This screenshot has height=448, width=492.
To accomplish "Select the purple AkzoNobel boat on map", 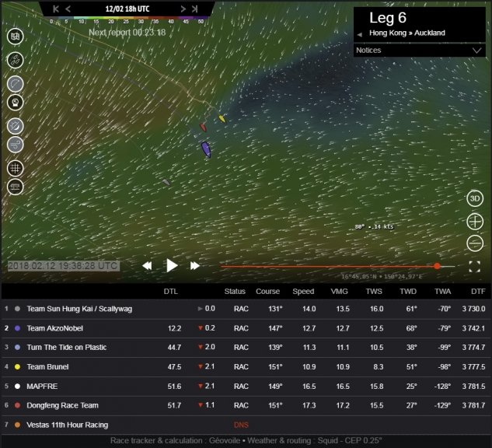I will [x=206, y=149].
